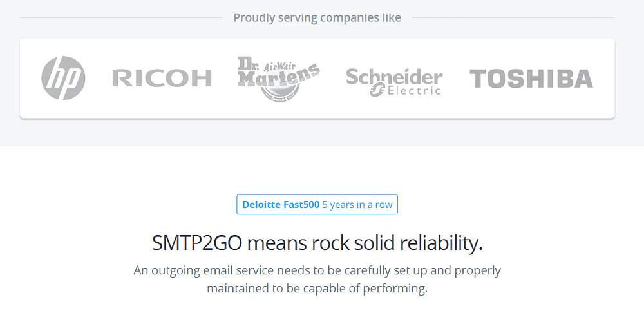The width and height of the screenshot is (644, 313).
Task: Click the word 'Electric' under Schneider
Action: click(414, 90)
